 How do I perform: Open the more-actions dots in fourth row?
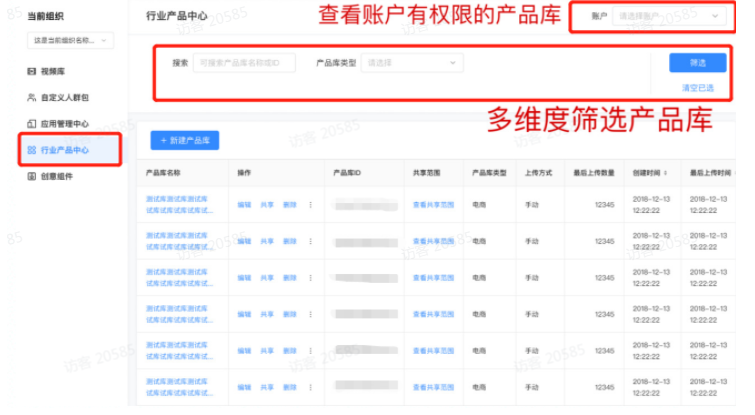(x=311, y=314)
